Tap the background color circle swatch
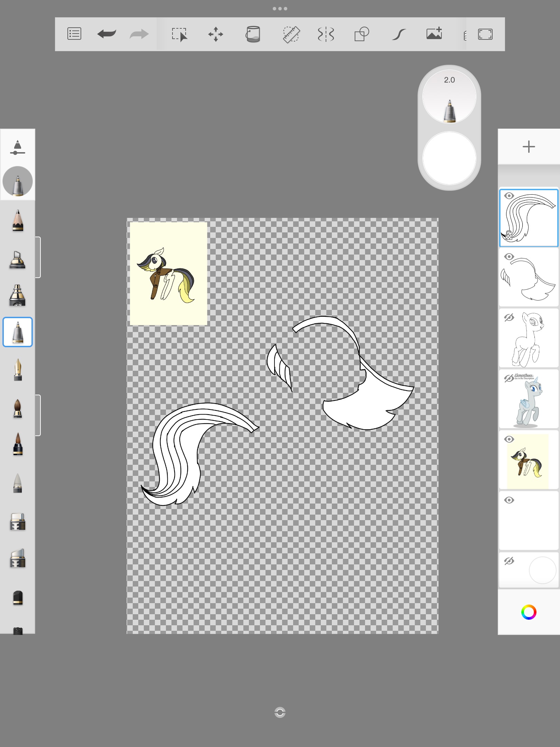 click(x=542, y=570)
